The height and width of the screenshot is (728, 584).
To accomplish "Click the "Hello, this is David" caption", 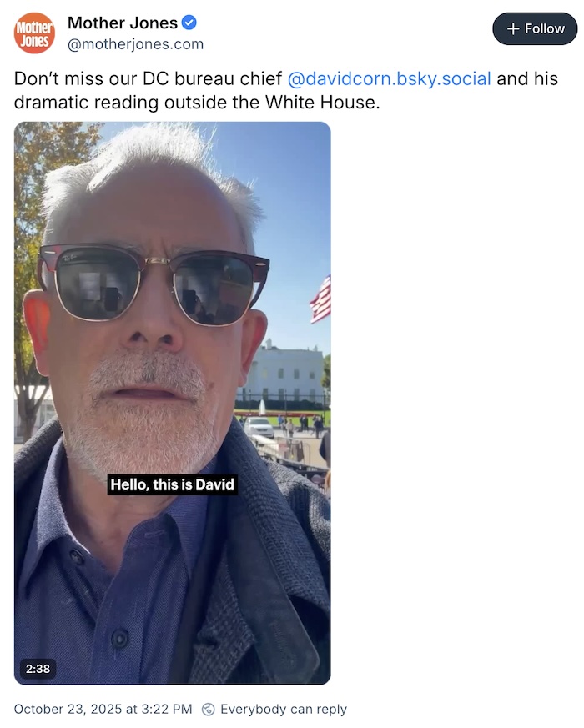I will 173,484.
